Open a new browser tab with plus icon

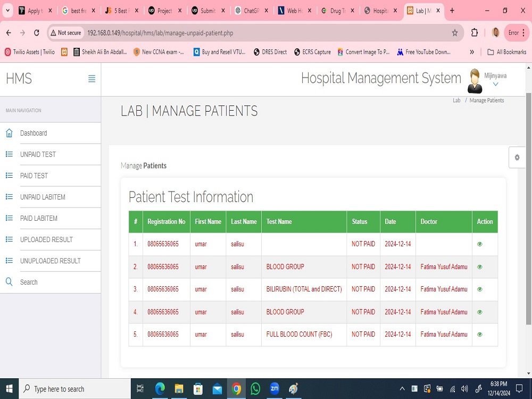click(x=452, y=11)
